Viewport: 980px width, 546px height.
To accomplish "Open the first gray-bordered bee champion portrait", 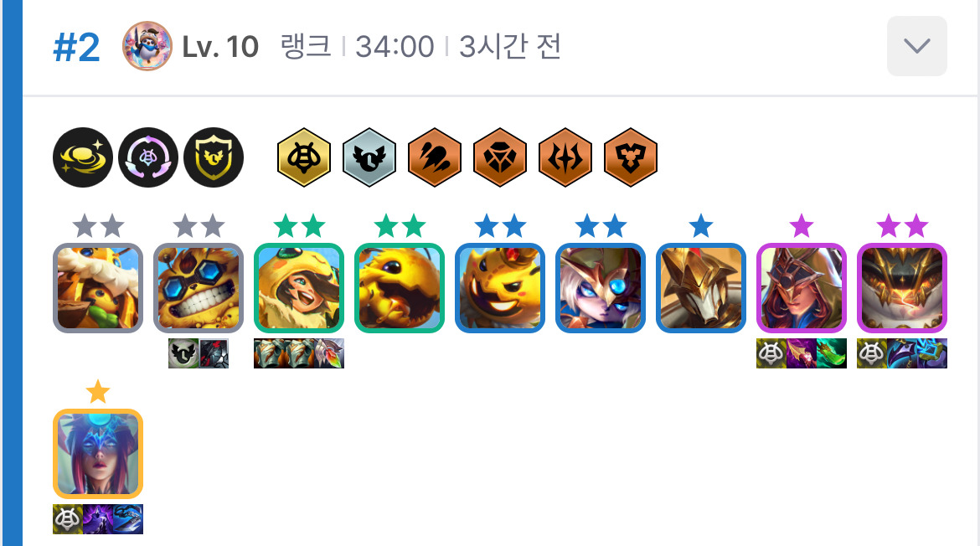I will (98, 288).
